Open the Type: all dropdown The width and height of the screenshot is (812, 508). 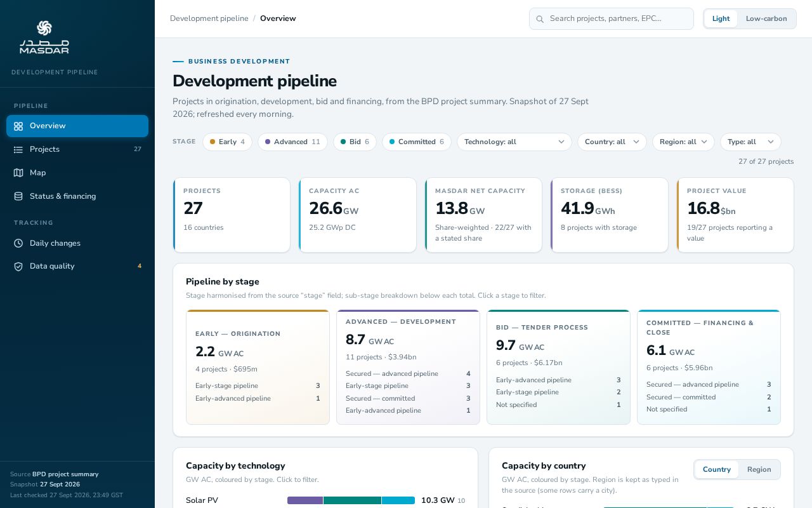coord(750,142)
